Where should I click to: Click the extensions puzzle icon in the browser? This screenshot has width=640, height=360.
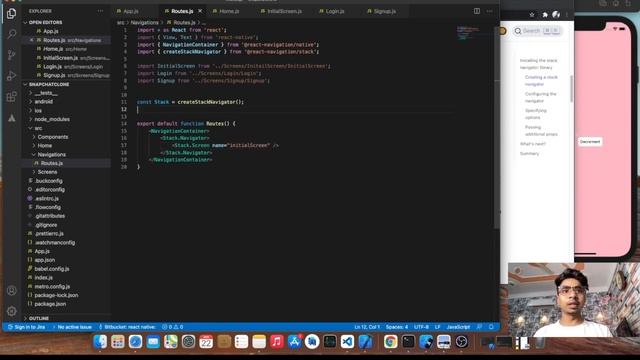coord(544,15)
